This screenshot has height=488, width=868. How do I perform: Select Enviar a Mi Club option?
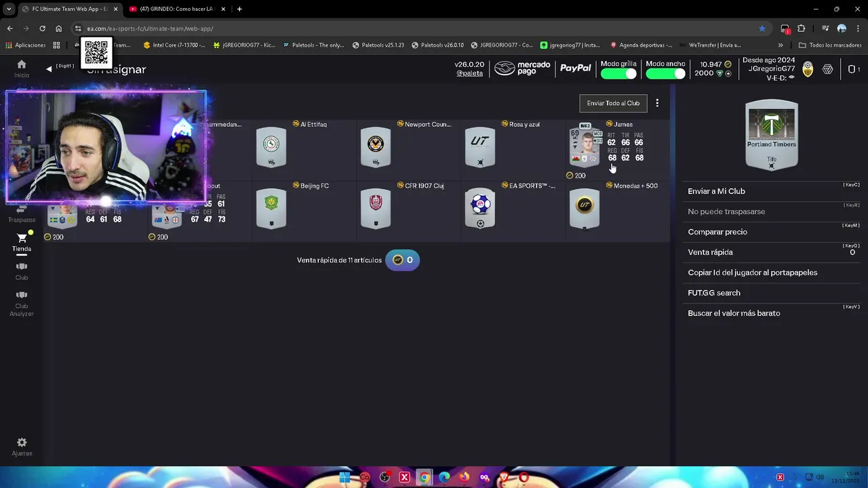(x=772, y=191)
